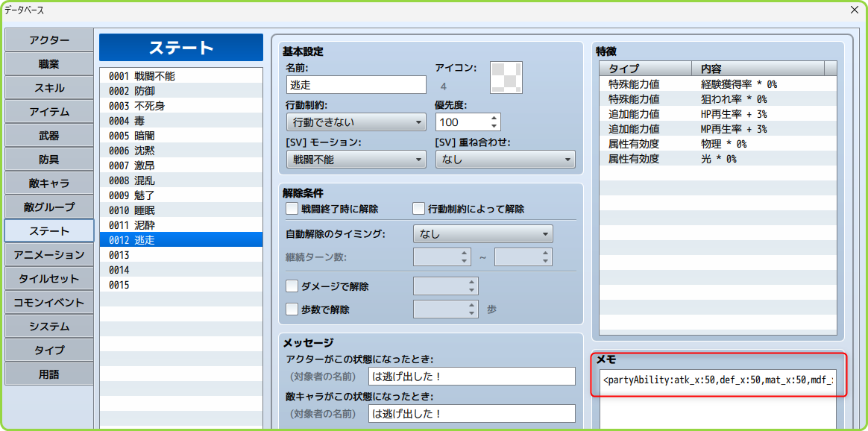Check 行動制約によって解除 checkbox
This screenshot has height=431, width=868.
click(419, 209)
